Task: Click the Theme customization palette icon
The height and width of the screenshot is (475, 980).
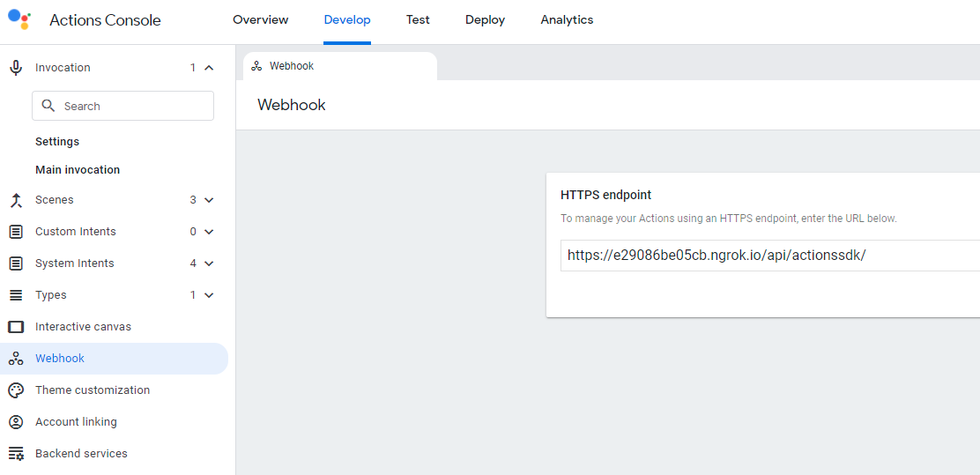Action: (16, 390)
